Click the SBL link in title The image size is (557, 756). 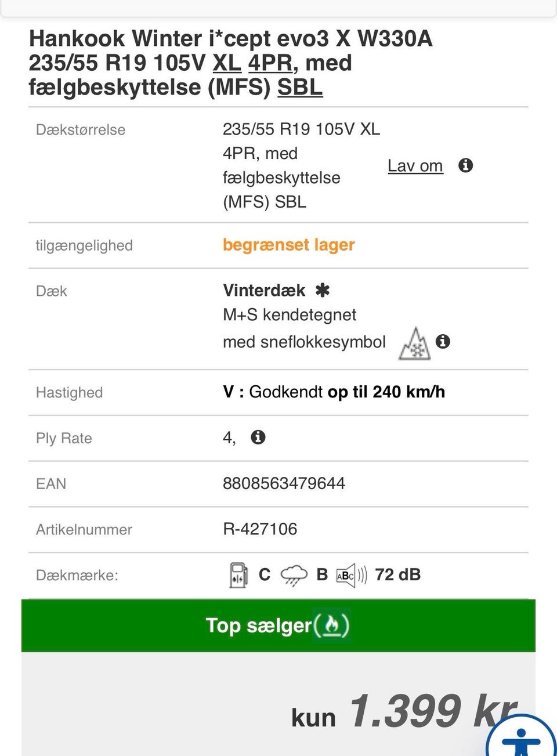tap(300, 87)
